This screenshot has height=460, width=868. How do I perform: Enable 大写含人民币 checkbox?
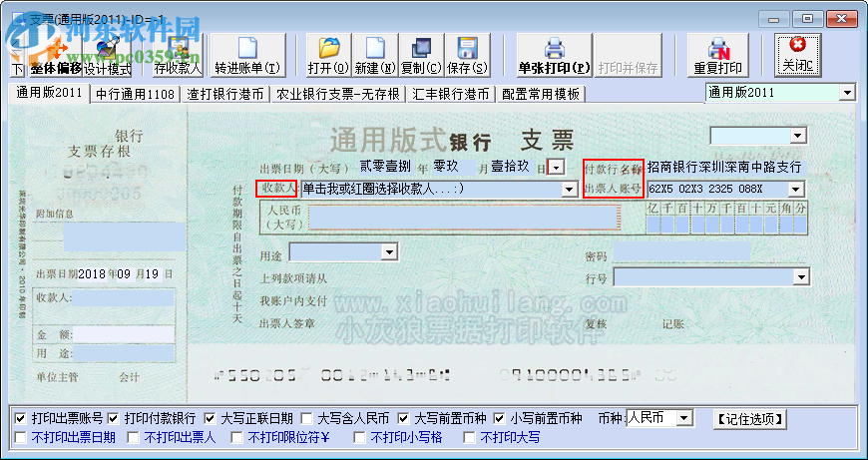[306, 418]
